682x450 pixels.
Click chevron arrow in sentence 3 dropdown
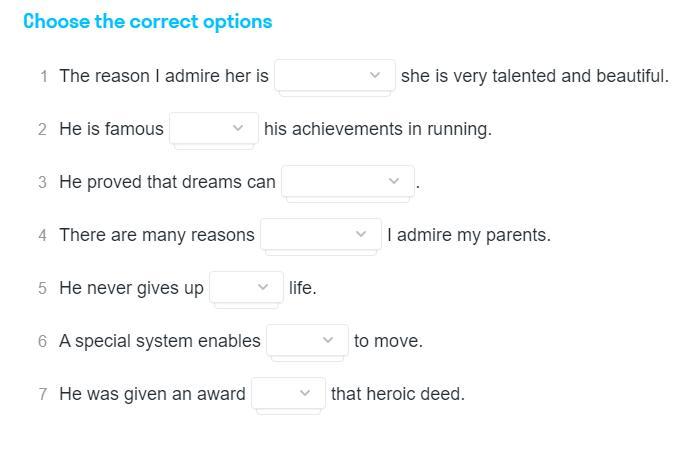(394, 181)
